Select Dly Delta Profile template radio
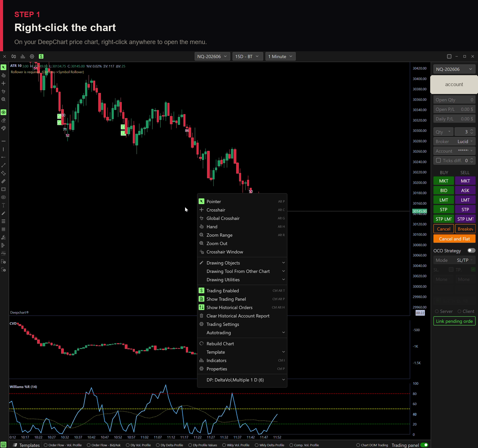478x448 pixels. (x=158, y=445)
